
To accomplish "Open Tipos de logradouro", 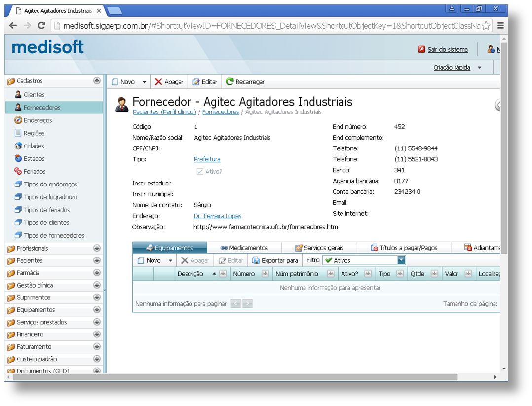I will click(x=46, y=197).
